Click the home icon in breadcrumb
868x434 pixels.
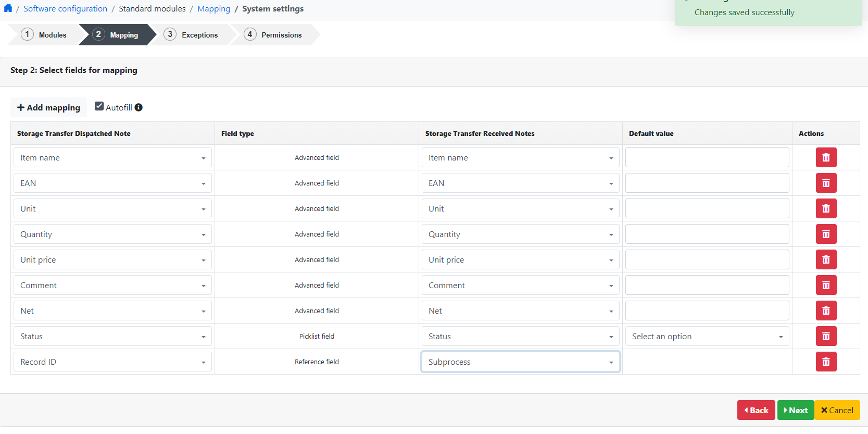(8, 8)
